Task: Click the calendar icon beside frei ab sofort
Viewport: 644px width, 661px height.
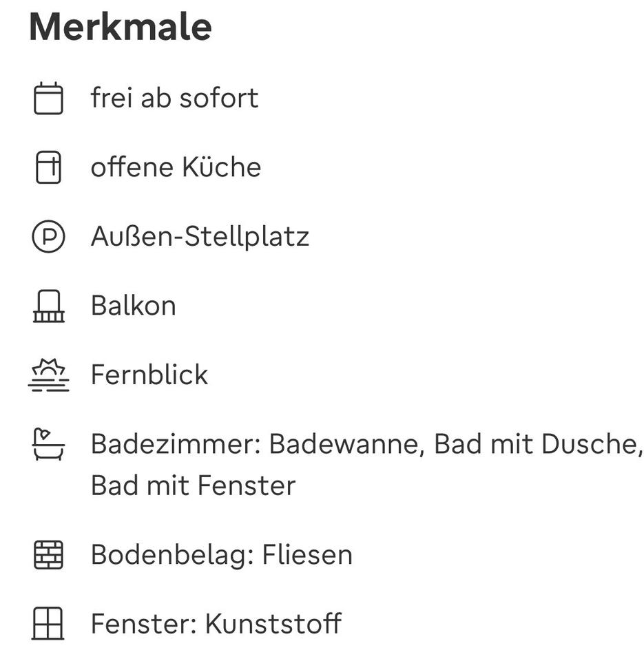Action: [48, 98]
